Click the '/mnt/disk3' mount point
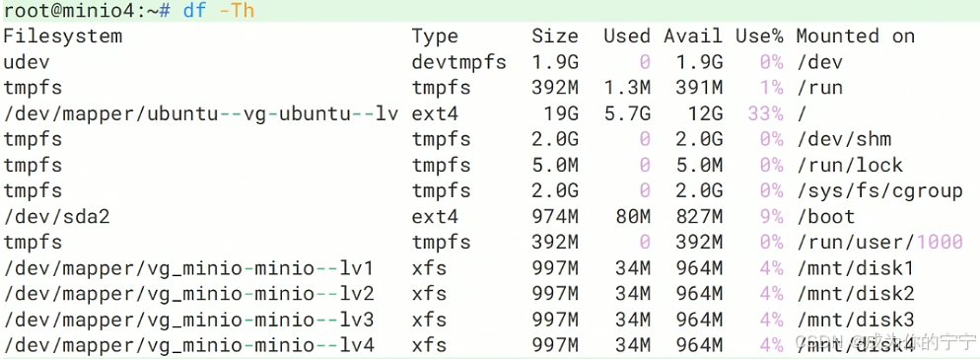Screen dimensions: 980x359 tap(856, 320)
